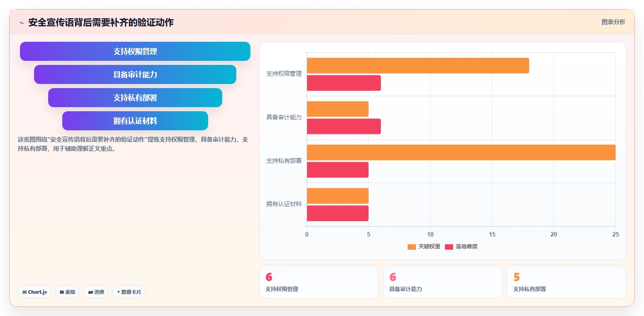
Task: Click the 具备审计能力 y-axis label
Action: click(284, 117)
